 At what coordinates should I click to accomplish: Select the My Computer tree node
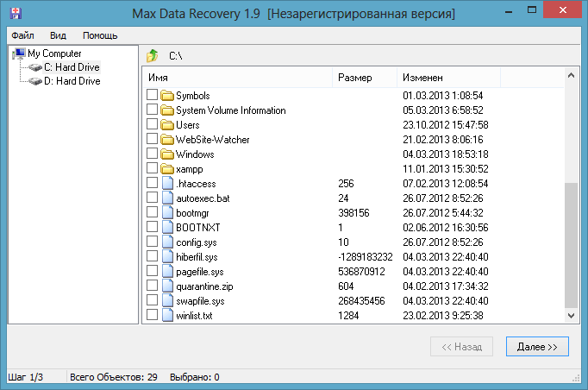[54, 53]
